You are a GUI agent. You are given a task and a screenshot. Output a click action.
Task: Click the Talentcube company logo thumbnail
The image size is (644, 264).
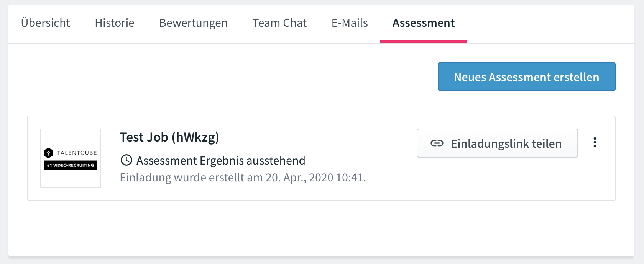[71, 158]
